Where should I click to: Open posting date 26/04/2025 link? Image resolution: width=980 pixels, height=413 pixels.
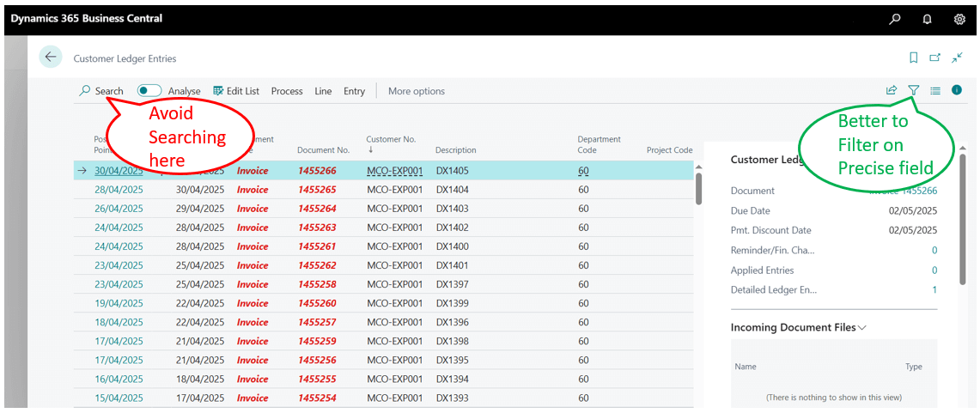coord(119,208)
